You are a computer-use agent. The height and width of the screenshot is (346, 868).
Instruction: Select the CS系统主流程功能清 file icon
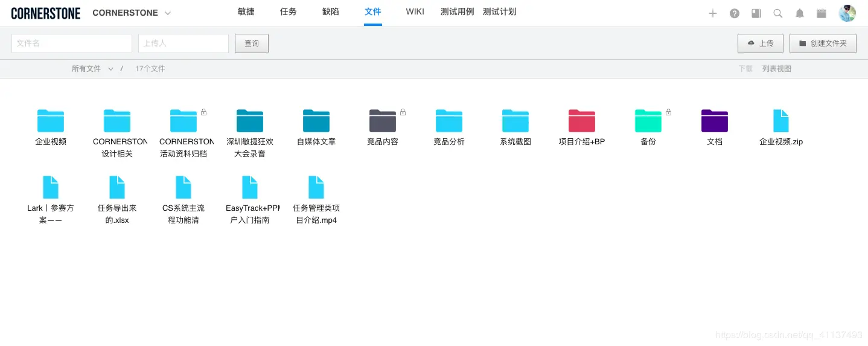[x=183, y=187]
